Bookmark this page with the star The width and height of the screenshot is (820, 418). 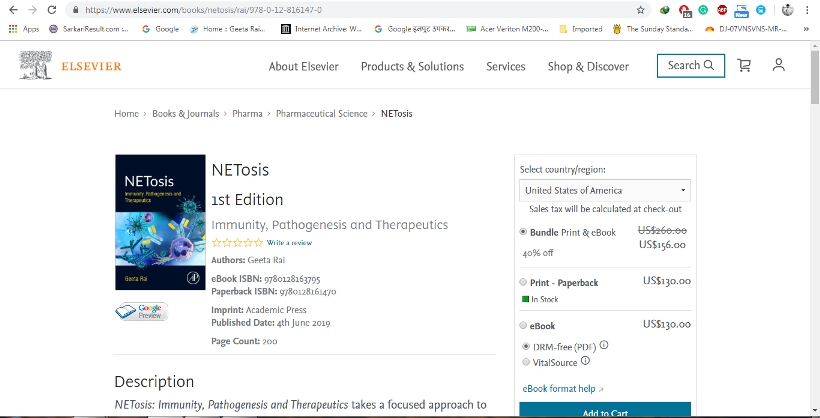(x=640, y=10)
